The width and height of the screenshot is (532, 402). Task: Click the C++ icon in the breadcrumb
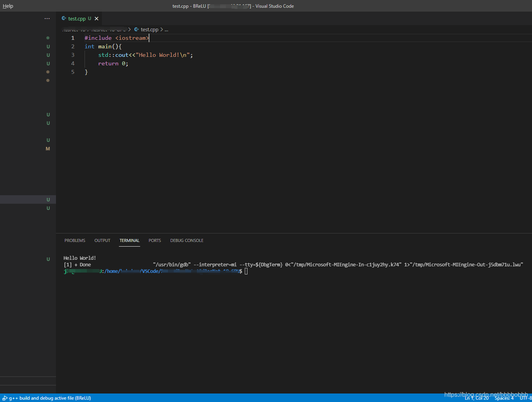click(137, 29)
